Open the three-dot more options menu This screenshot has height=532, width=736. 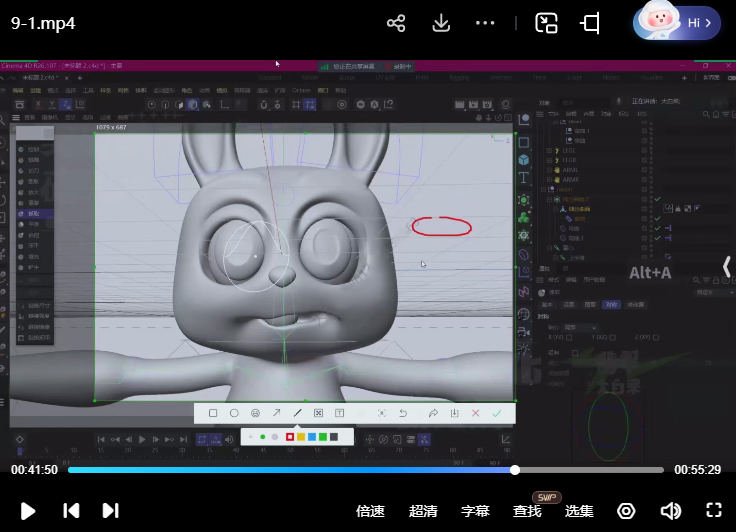pos(485,23)
